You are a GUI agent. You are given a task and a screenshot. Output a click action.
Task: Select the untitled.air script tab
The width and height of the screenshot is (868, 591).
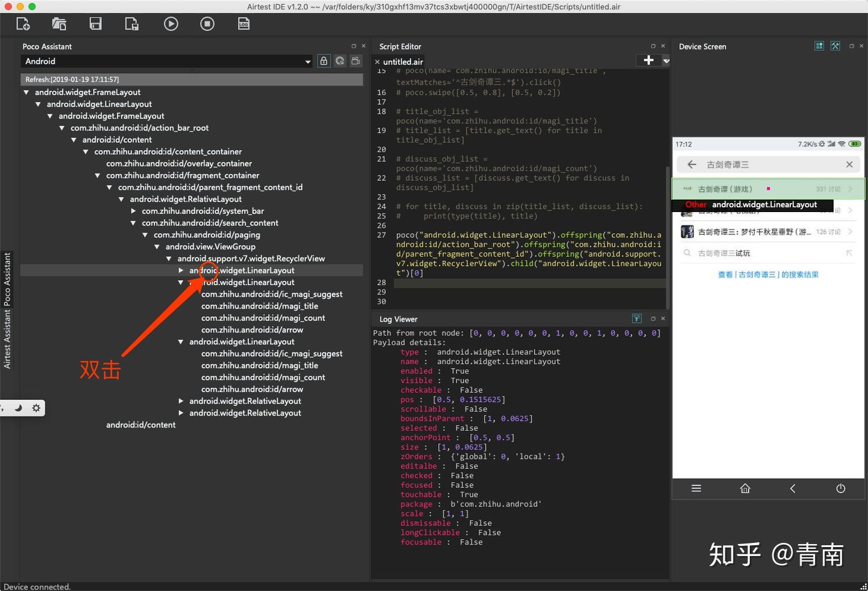pos(403,61)
